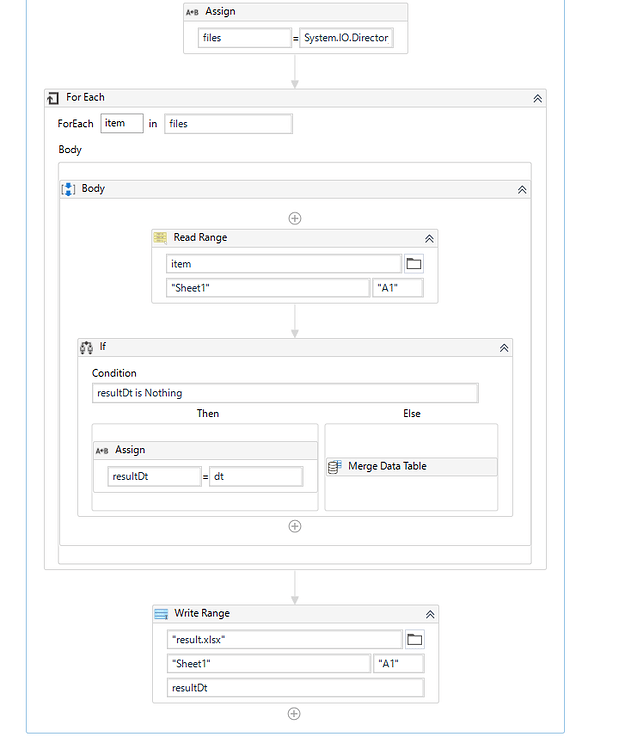Click the 'Body' label under ForEach
This screenshot has height=748, width=631.
[70, 150]
